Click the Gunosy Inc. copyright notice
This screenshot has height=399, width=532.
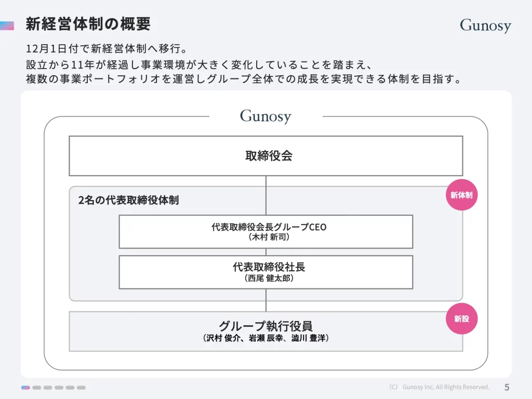[x=439, y=387]
